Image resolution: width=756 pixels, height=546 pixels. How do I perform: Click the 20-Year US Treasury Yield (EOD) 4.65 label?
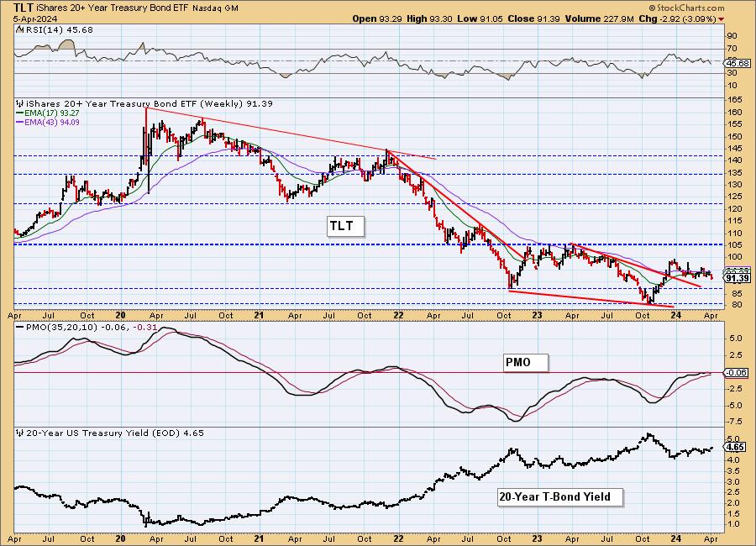[110, 433]
